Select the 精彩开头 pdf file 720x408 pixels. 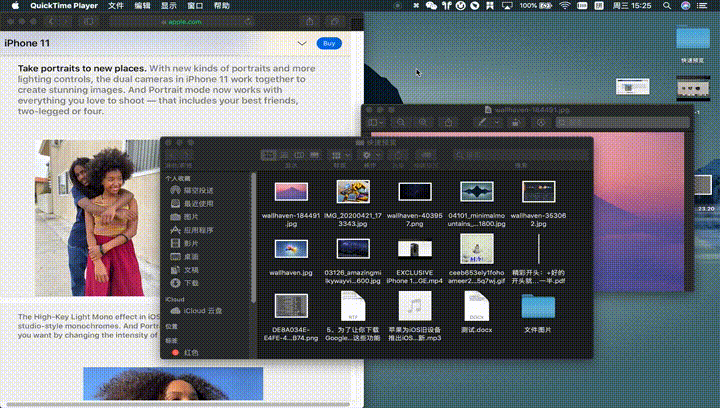(539, 249)
